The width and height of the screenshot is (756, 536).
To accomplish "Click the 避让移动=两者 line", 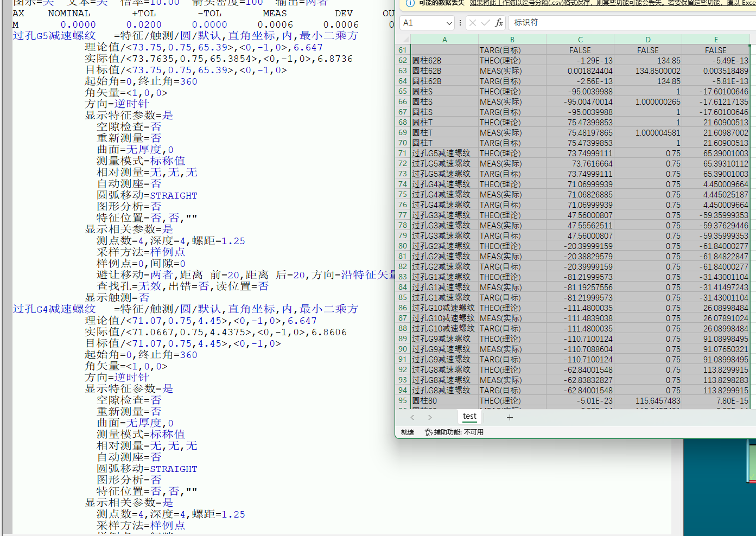I will click(245, 275).
